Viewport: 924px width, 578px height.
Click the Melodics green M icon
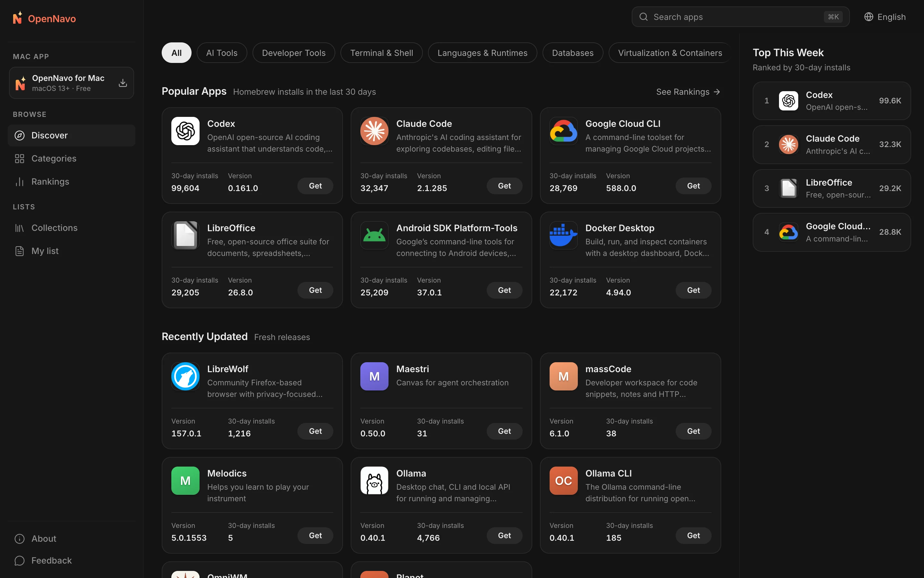[x=185, y=481]
